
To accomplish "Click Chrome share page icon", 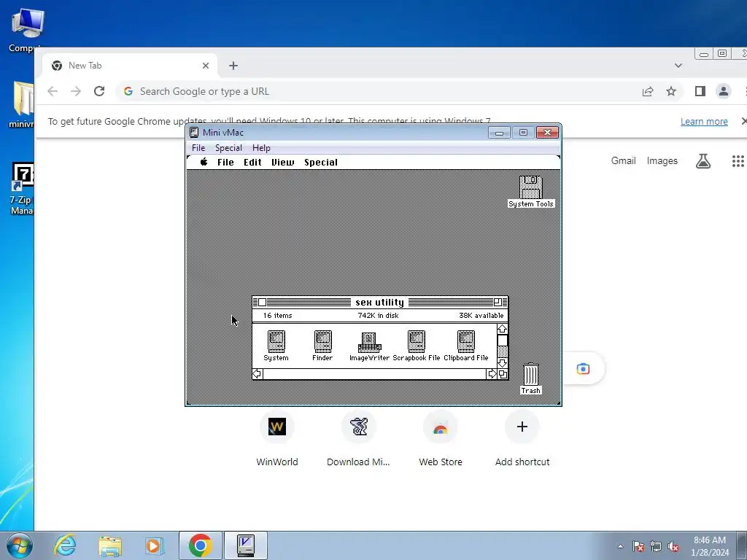I will pyautogui.click(x=648, y=91).
